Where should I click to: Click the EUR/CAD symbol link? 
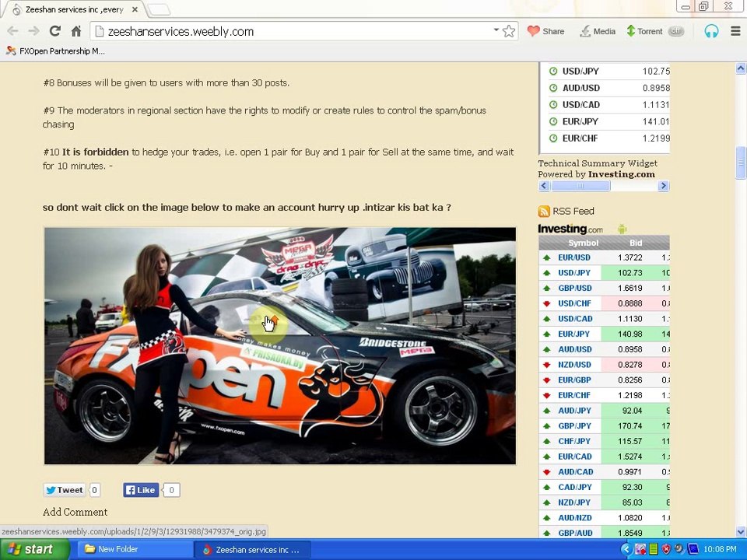click(x=574, y=457)
